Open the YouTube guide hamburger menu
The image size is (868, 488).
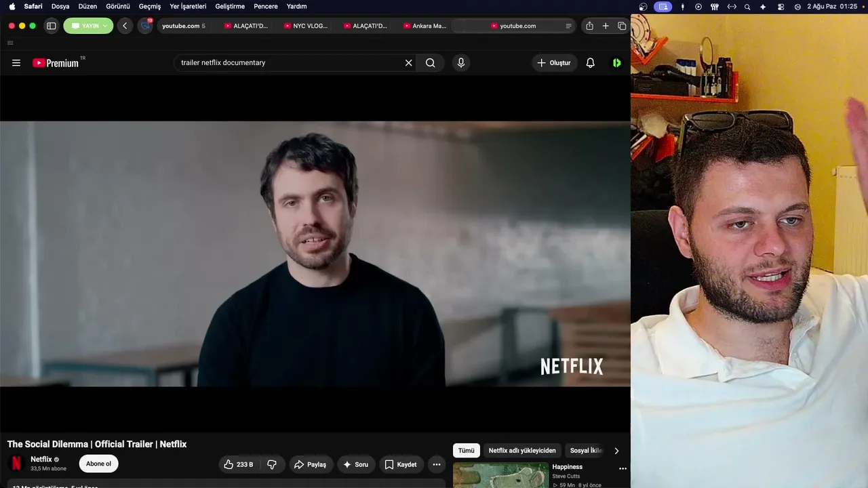[16, 63]
